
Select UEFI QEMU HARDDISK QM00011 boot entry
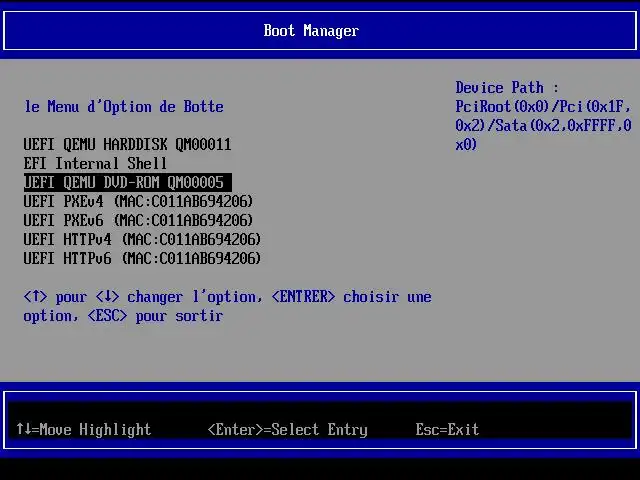[x=127, y=144]
